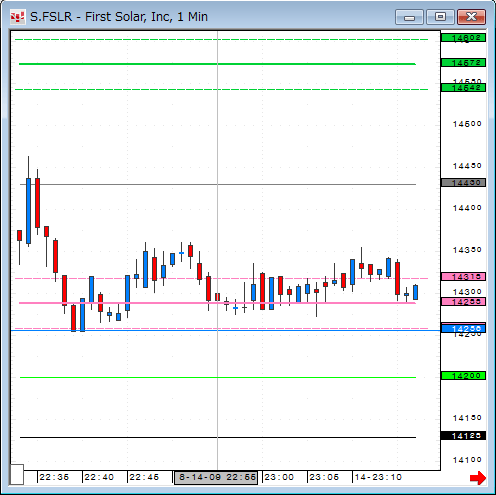
Task: Click the red arrow icon at bottom right
Action: click(478, 478)
